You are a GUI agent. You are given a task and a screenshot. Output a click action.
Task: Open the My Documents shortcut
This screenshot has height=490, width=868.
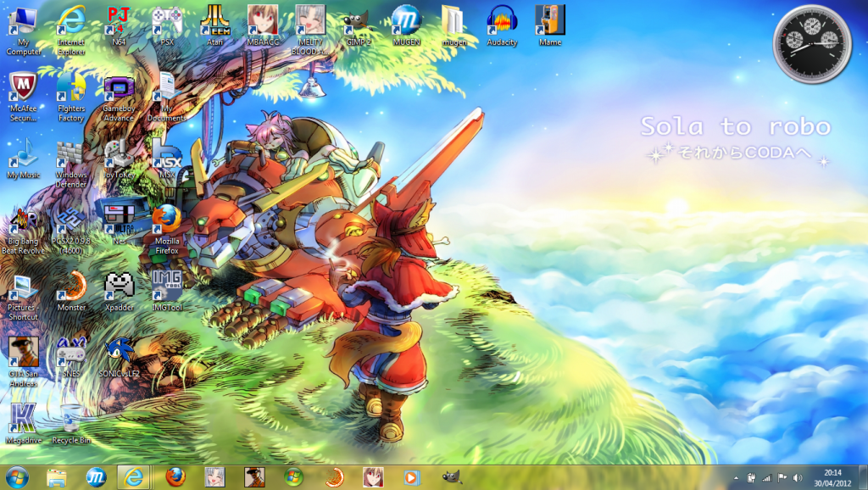[167, 97]
